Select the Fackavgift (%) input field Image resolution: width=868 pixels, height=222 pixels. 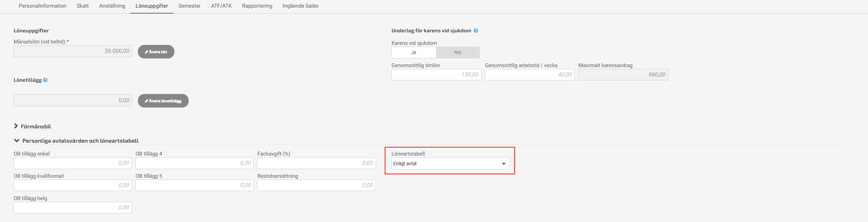(316, 163)
